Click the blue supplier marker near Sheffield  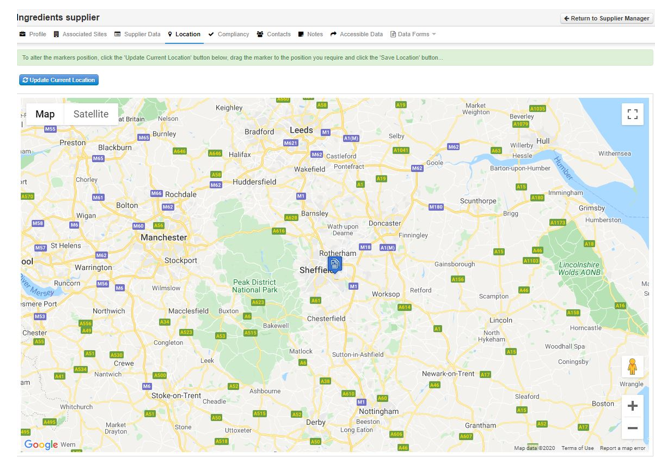(335, 265)
